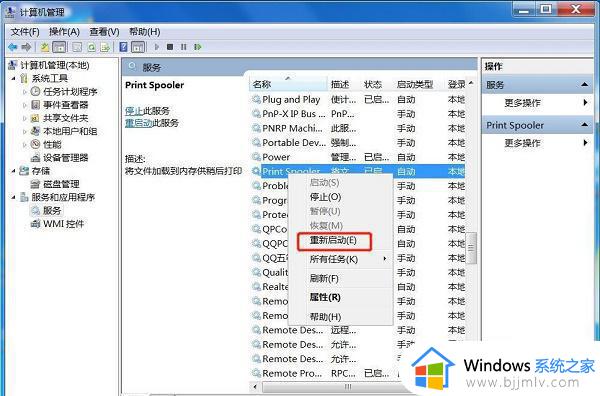Sort by the 名称 column header

pyautogui.click(x=289, y=84)
